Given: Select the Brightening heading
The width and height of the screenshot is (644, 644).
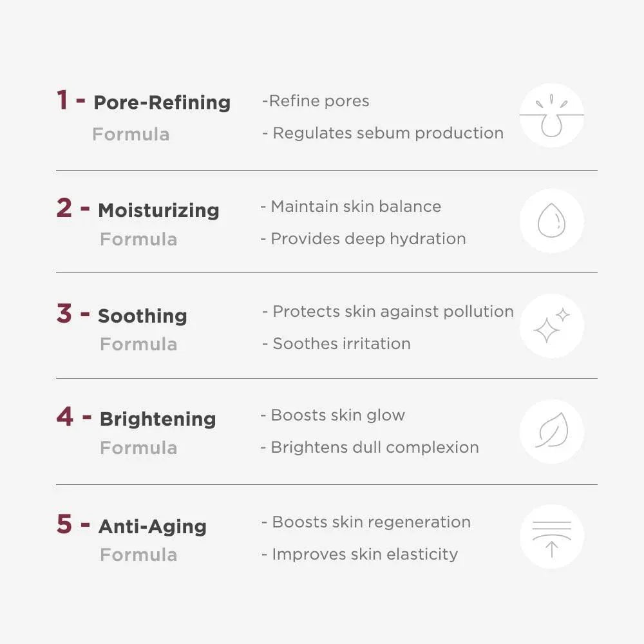Looking at the screenshot, I should 158,420.
